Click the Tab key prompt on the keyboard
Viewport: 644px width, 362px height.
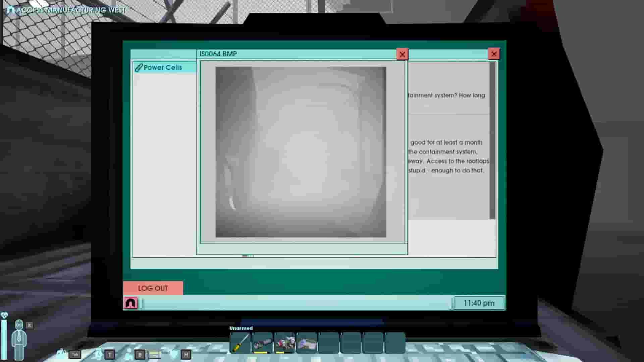75,354
